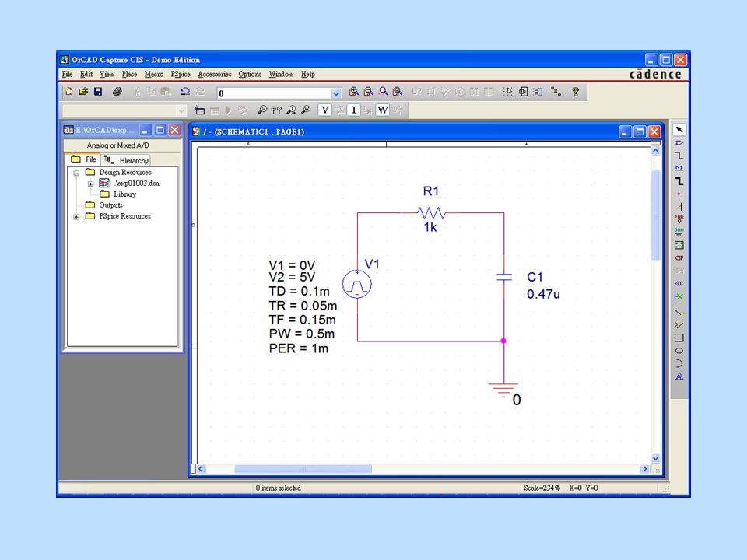Select the Outputs folder in tree

pos(111,205)
